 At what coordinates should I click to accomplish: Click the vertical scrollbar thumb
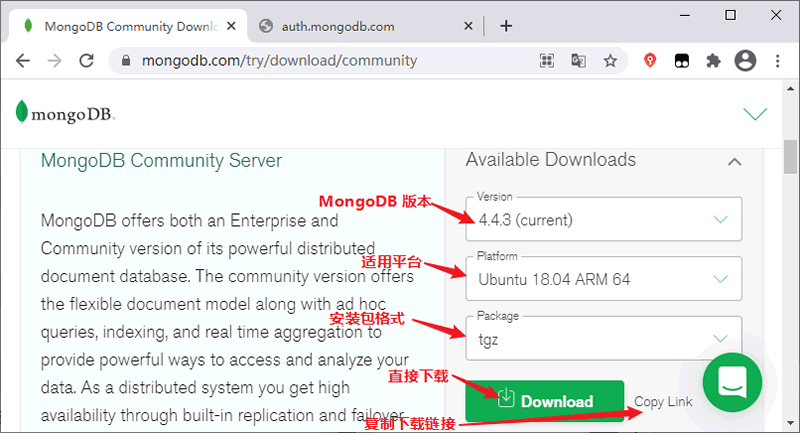point(791,157)
